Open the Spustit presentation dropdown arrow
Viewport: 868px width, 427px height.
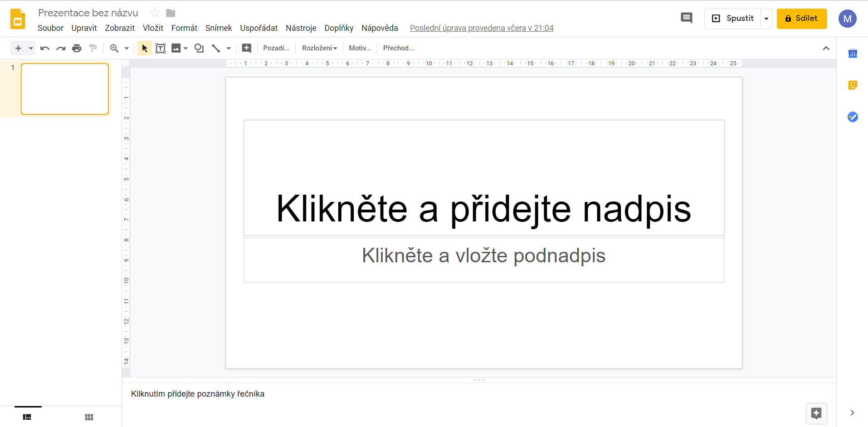point(767,19)
